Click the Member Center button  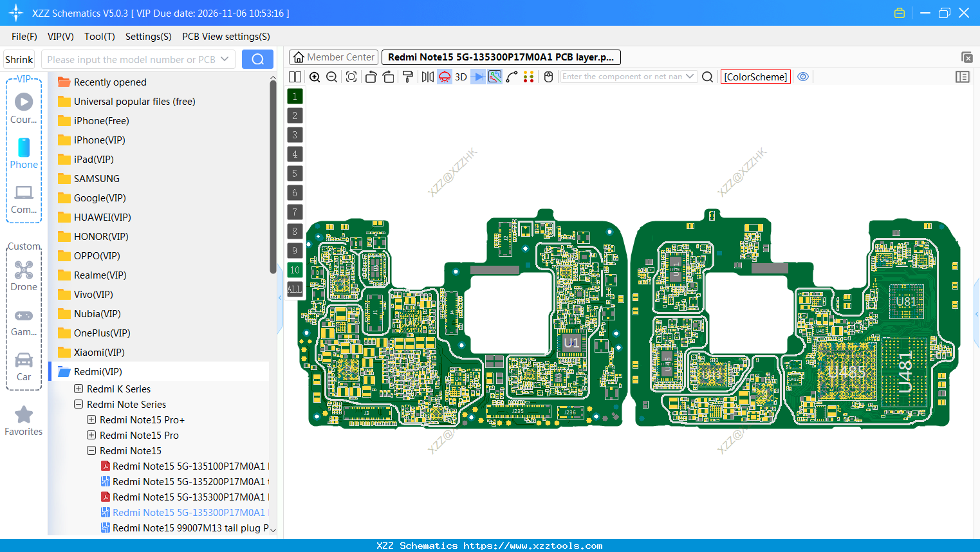coord(333,57)
